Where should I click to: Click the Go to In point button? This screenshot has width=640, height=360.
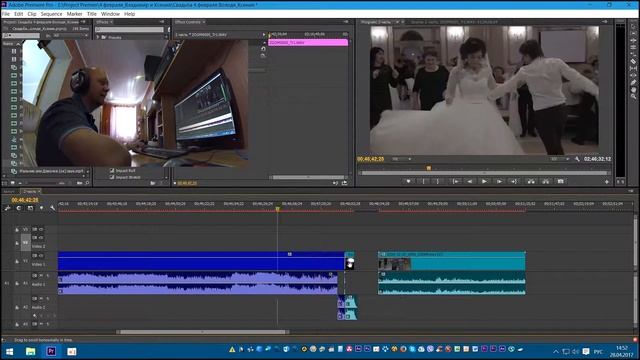(x=455, y=181)
